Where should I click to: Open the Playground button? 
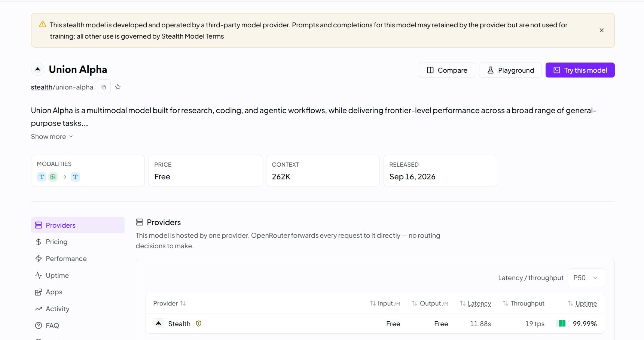point(510,70)
